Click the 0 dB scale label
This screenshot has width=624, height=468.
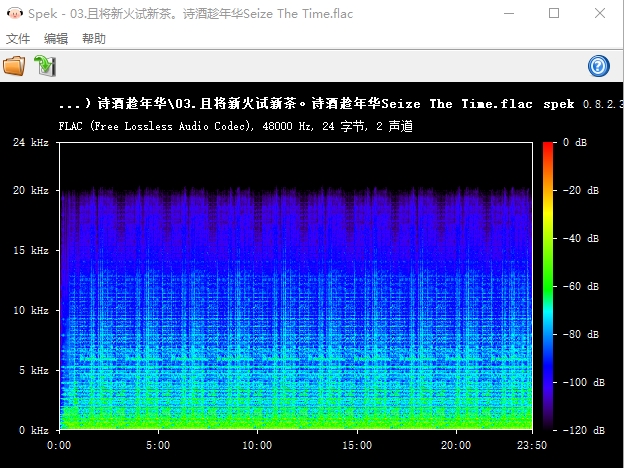pyautogui.click(x=575, y=142)
